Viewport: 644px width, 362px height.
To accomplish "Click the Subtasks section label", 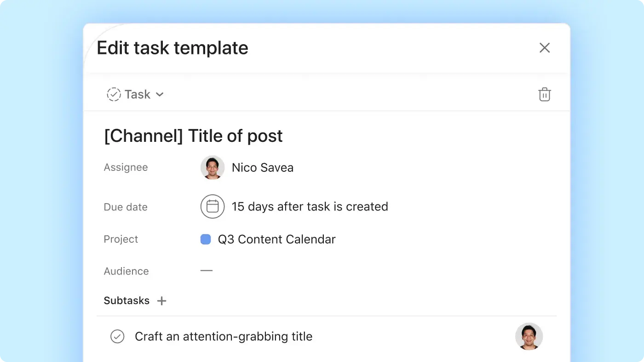I will (x=126, y=301).
